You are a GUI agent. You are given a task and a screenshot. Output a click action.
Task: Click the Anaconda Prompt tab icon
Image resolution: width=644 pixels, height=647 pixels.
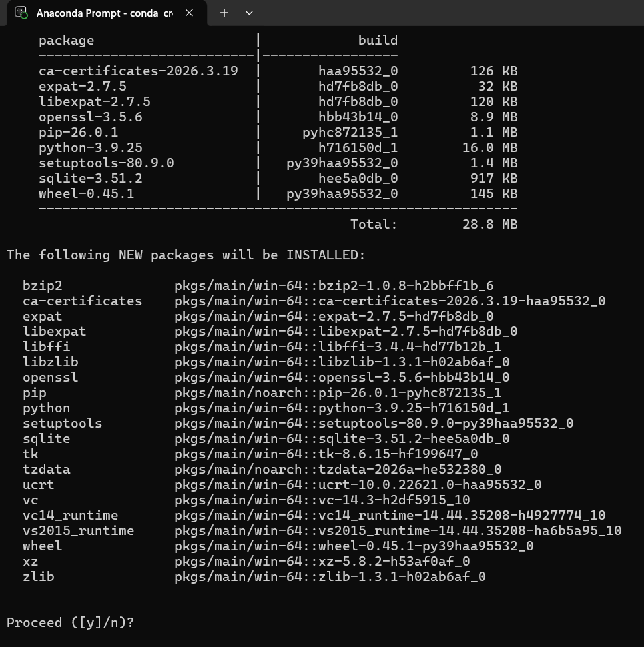(x=21, y=13)
